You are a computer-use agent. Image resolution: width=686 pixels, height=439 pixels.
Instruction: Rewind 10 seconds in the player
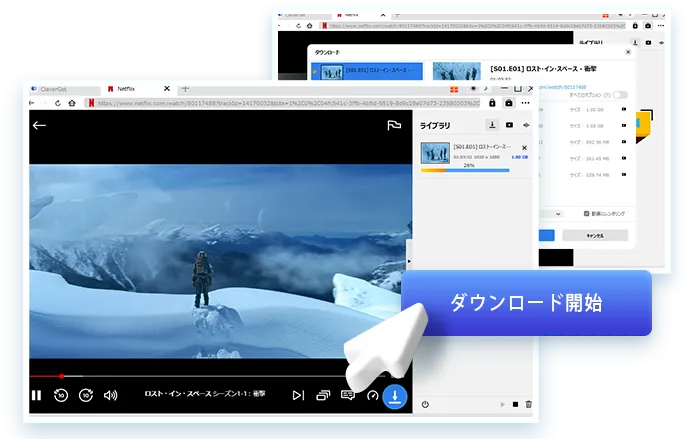coord(61,395)
